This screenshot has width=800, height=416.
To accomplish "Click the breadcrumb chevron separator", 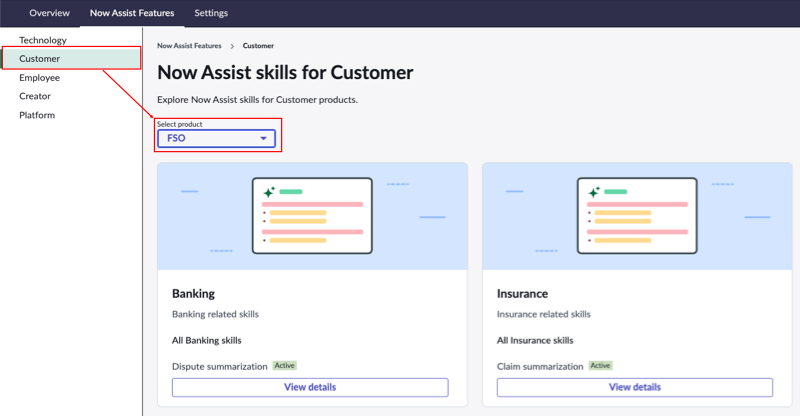I will tap(232, 46).
